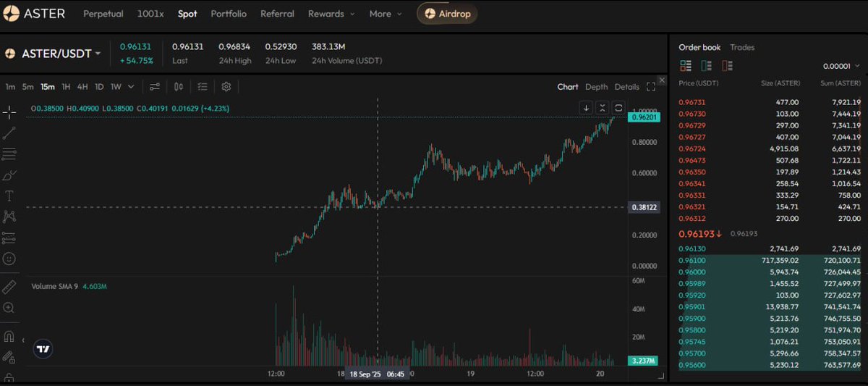Toggle stay in drawing mode lock

click(9, 357)
